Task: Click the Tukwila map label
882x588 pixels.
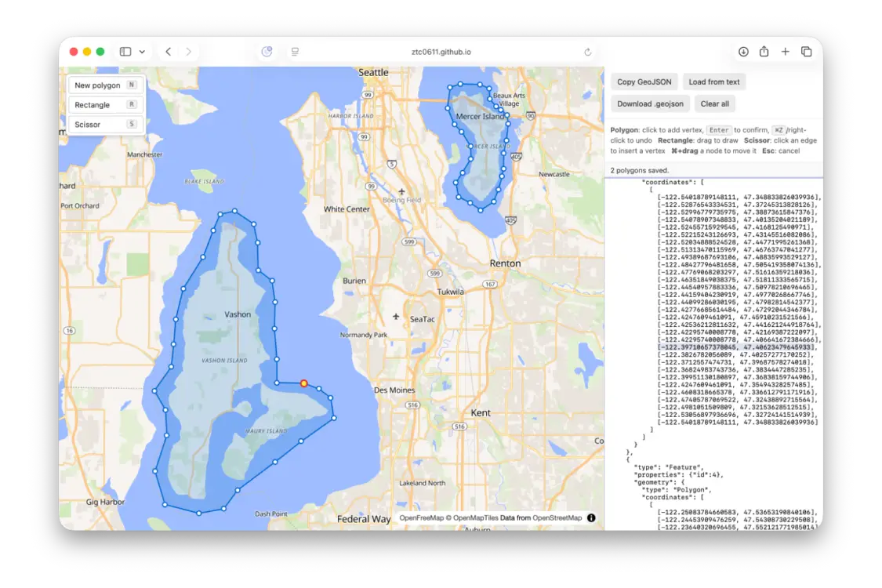Action: click(x=451, y=292)
